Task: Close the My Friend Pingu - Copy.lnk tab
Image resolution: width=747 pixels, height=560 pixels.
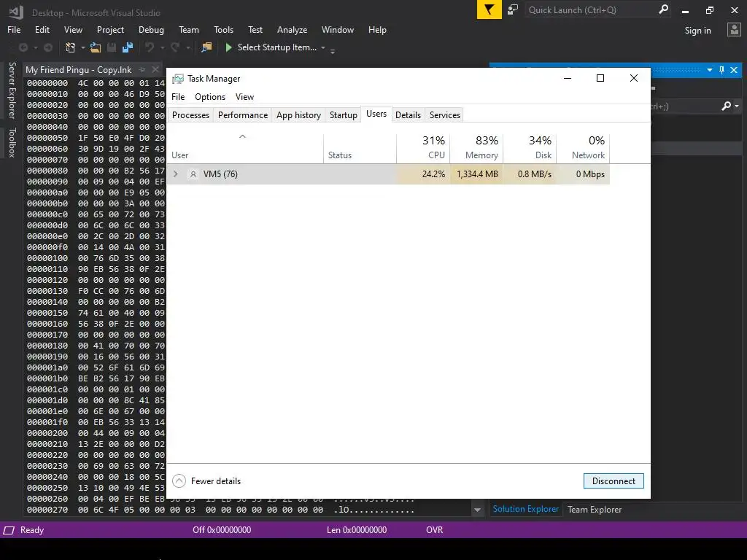Action: [155, 69]
